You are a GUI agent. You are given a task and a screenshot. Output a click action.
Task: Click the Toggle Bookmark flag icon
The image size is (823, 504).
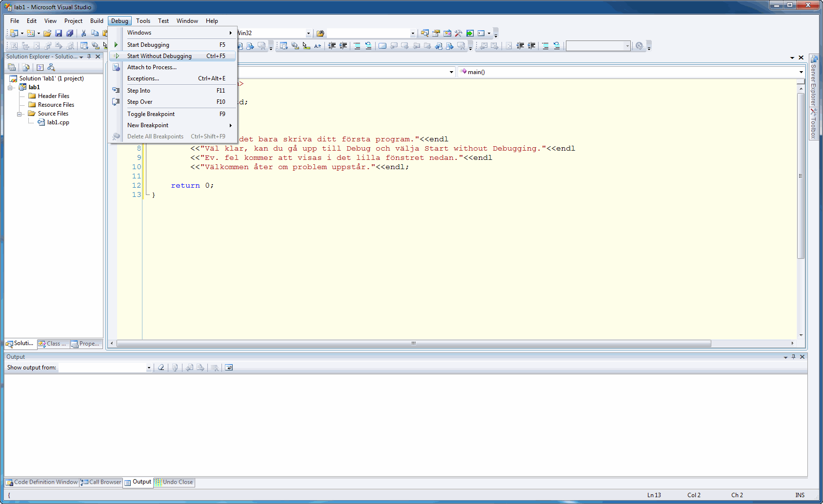[382, 46]
